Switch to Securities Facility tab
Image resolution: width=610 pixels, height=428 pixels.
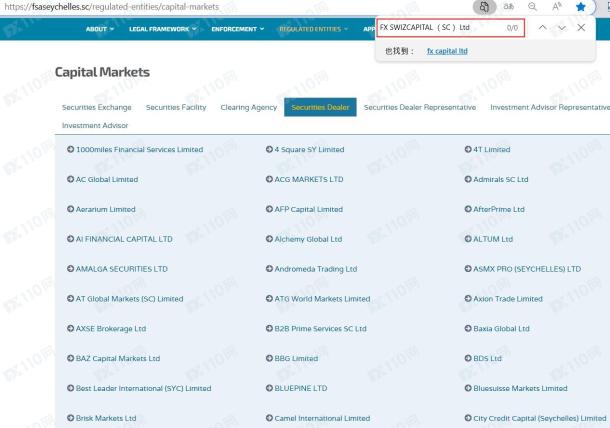176,107
